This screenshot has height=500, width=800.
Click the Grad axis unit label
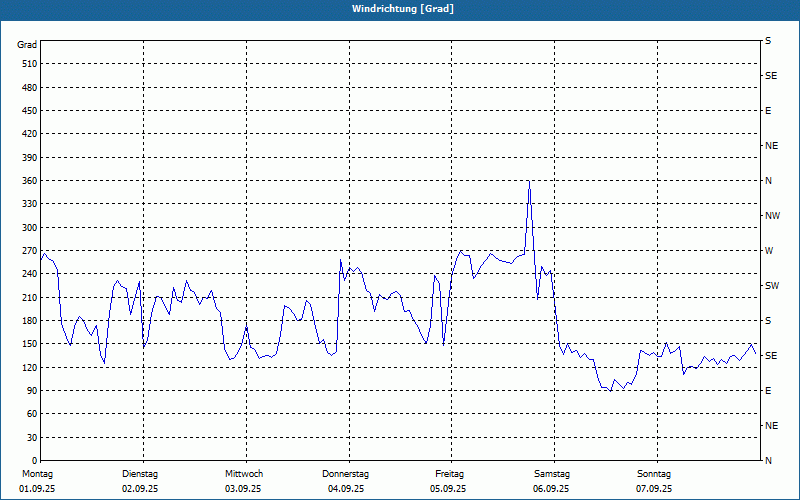[x=27, y=45]
